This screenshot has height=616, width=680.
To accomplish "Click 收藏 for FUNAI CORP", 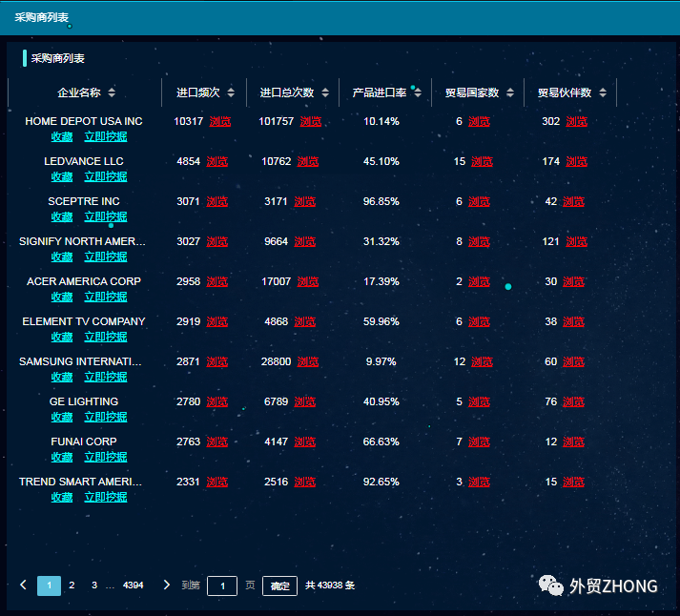I will [62, 457].
